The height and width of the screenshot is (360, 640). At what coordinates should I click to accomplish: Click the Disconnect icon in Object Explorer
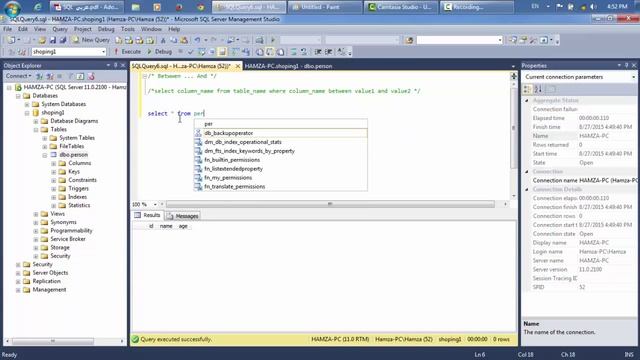click(50, 76)
